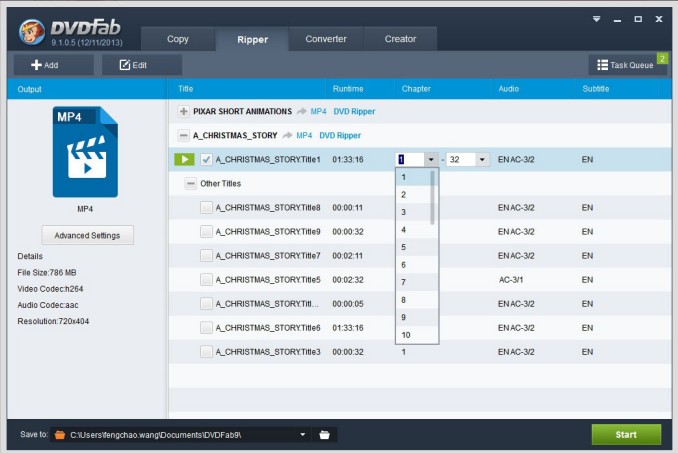
Task: Check the A_CHRISTMAS_STORY.Title9 checkbox
Action: coord(206,232)
